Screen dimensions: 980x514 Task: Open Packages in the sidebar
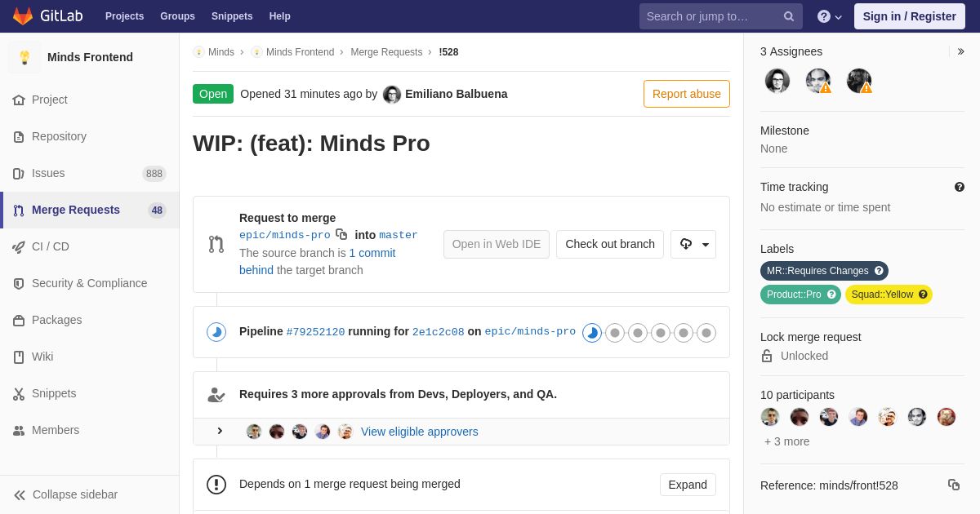90,320
